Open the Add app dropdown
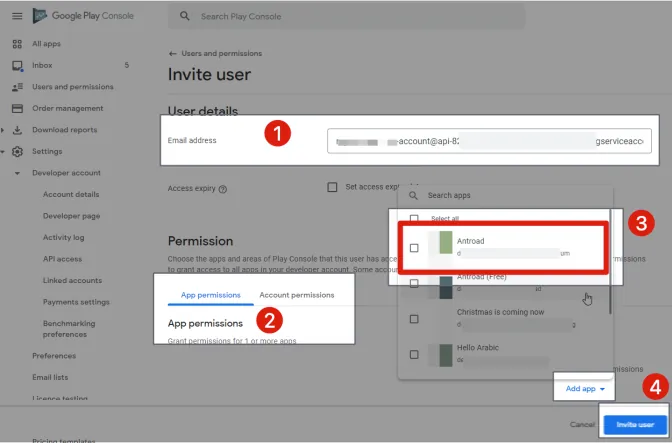The height and width of the screenshot is (443, 672). (585, 388)
